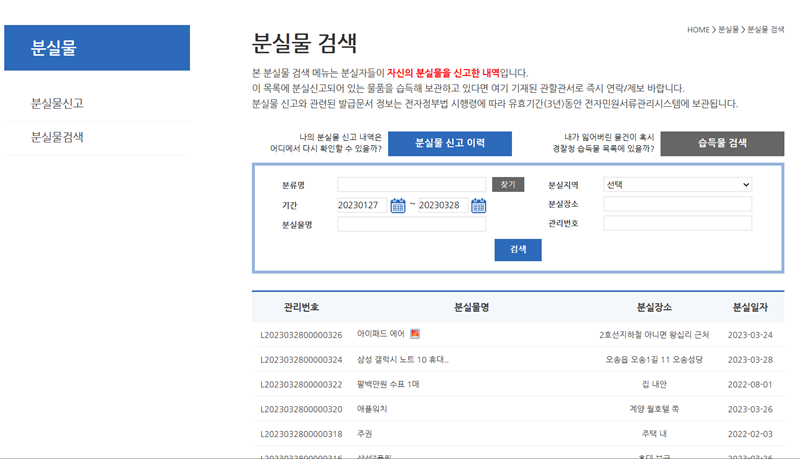Viewport: 800px width, 459px height.
Task: Select management number L2023032800000320
Action: 301,409
